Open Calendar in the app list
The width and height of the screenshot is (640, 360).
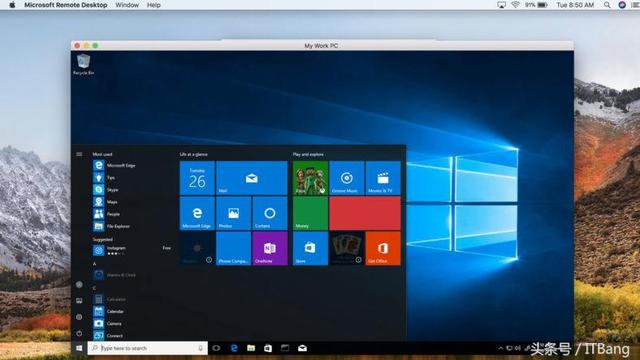(x=108, y=311)
